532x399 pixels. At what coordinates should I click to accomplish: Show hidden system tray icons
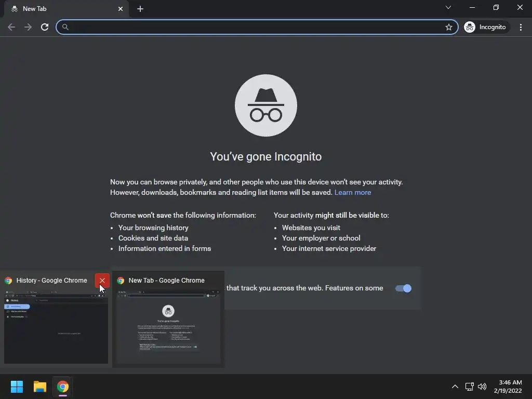455,387
